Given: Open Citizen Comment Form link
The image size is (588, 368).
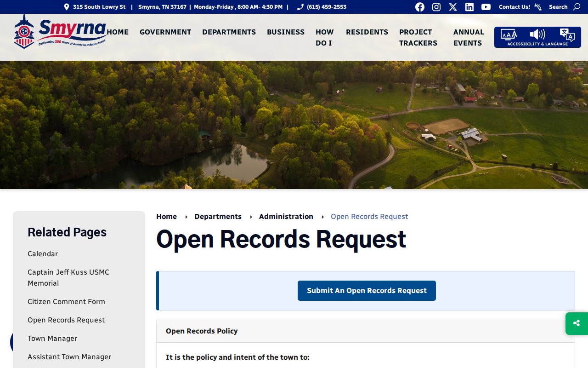Looking at the screenshot, I should [x=66, y=302].
